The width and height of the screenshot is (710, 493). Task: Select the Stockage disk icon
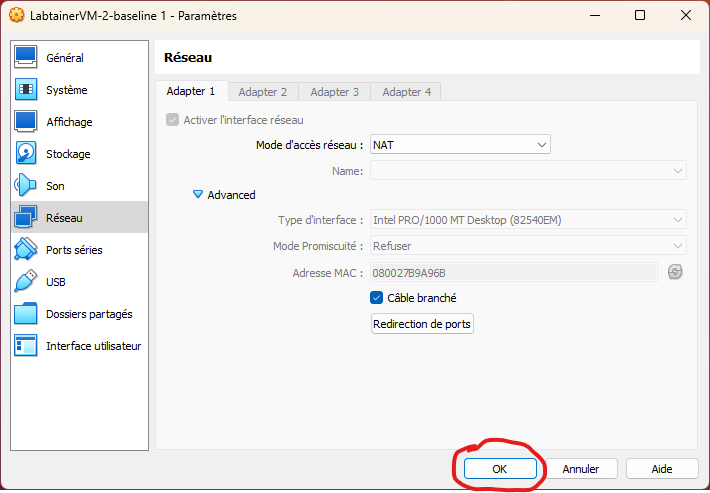(x=26, y=154)
